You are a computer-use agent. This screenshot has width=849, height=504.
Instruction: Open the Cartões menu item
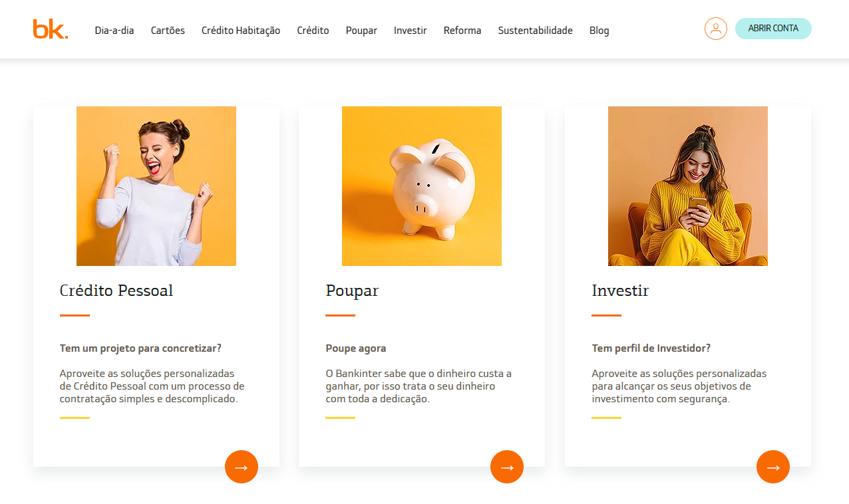pos(168,31)
